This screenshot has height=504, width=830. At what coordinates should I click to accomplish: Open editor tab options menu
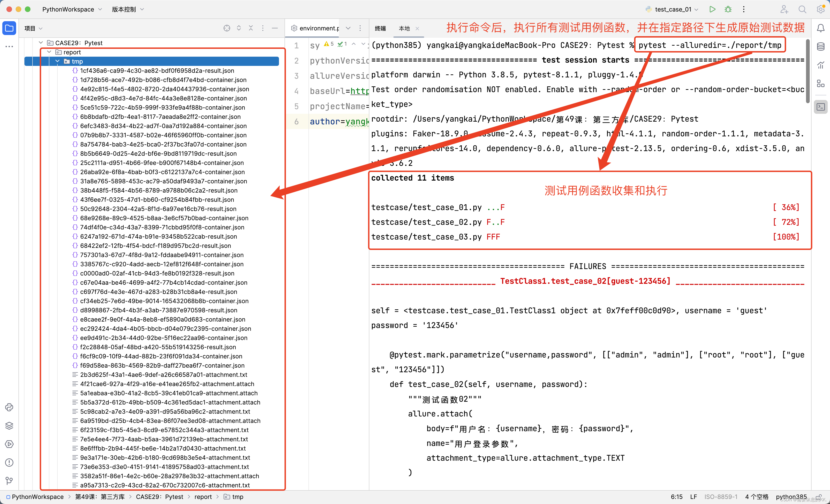pyautogui.click(x=360, y=28)
